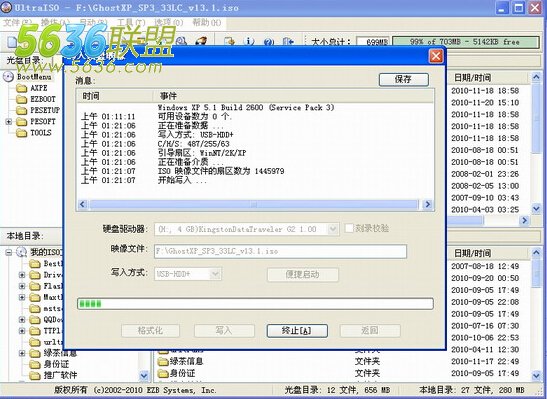Click the message log horizontal scrollbar track

[255, 204]
